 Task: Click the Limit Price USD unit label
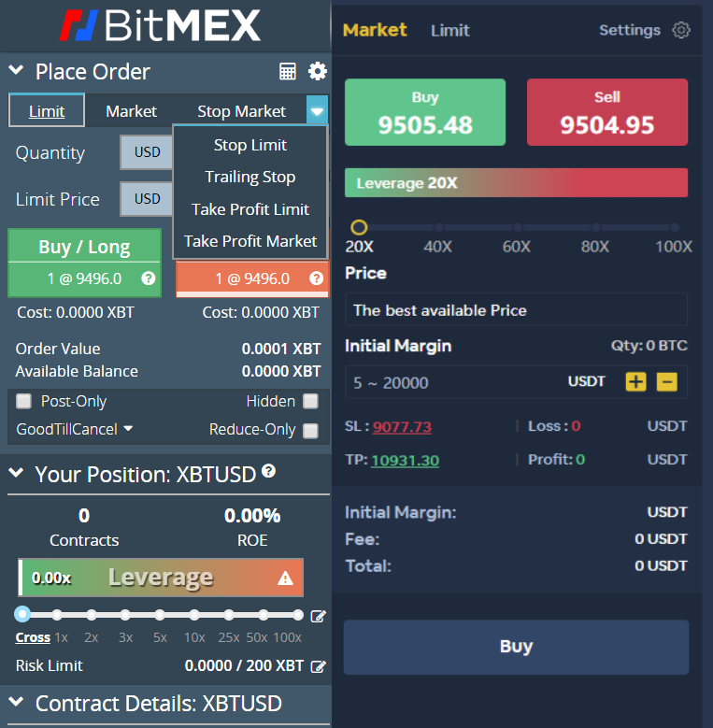[x=147, y=199]
